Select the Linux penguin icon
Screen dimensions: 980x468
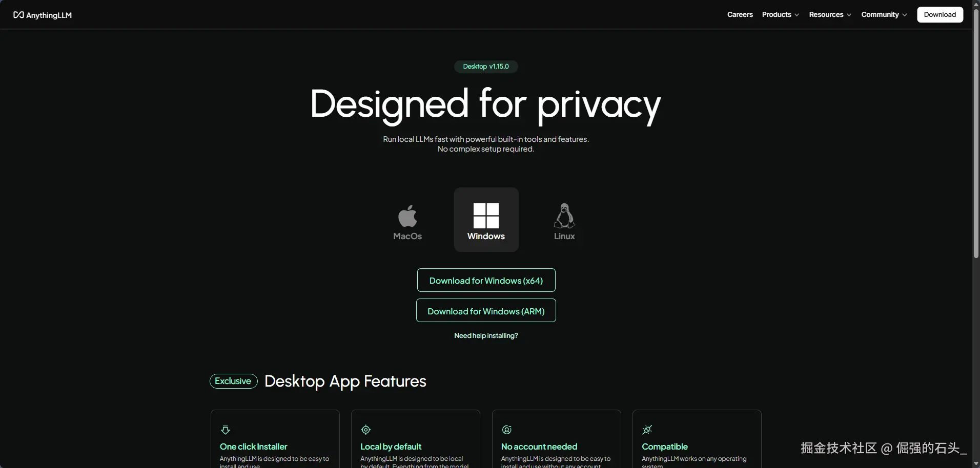pos(564,216)
